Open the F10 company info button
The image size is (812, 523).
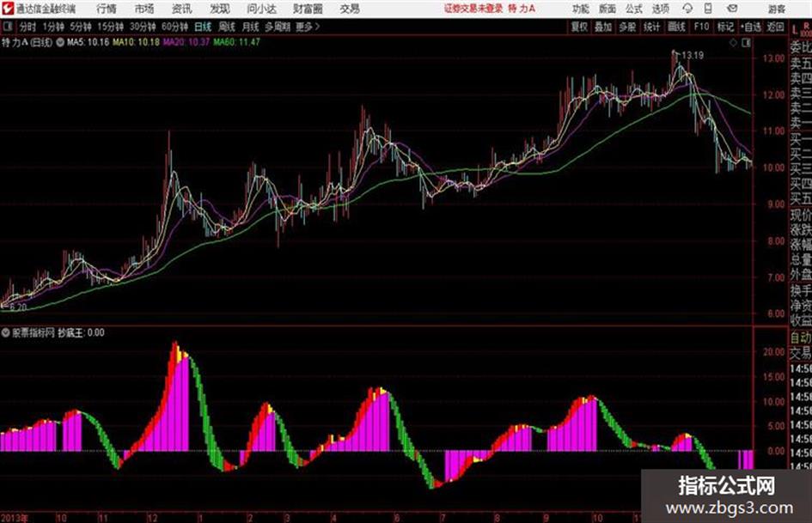click(x=701, y=27)
